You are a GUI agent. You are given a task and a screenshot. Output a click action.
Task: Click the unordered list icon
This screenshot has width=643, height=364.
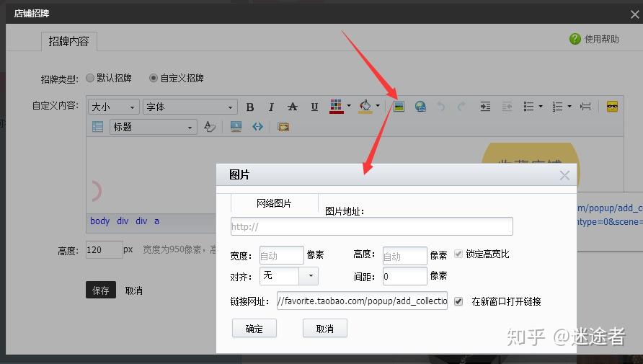point(528,107)
